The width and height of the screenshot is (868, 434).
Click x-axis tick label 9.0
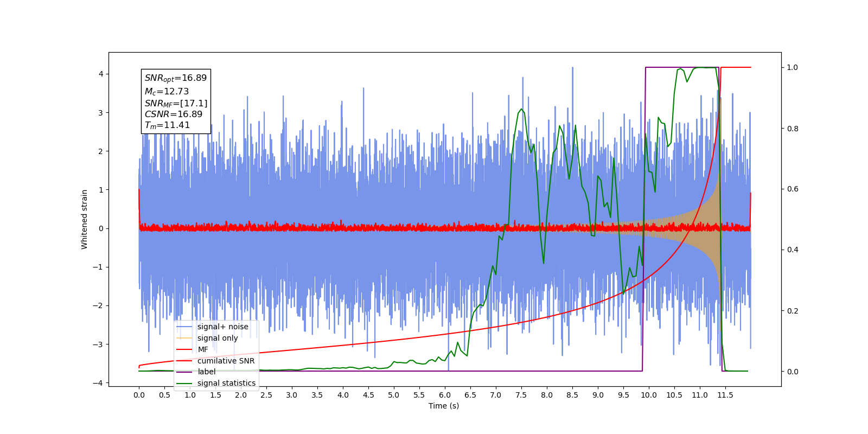tap(598, 395)
